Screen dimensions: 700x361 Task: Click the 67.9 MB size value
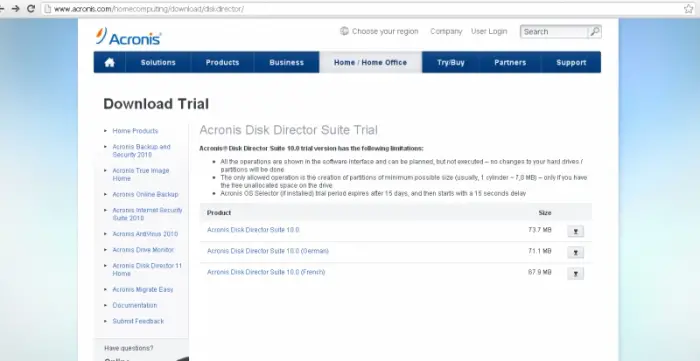click(x=540, y=272)
